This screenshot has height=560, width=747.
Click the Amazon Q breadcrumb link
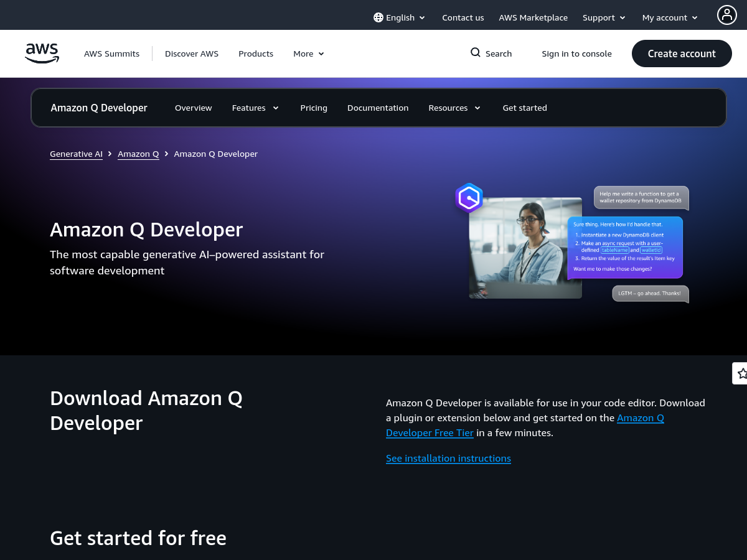tap(138, 154)
